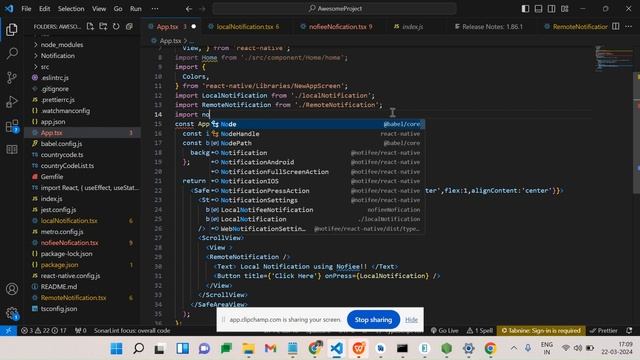The width and height of the screenshot is (640, 360).
Task: Open the Edit menu
Action: 44,9
